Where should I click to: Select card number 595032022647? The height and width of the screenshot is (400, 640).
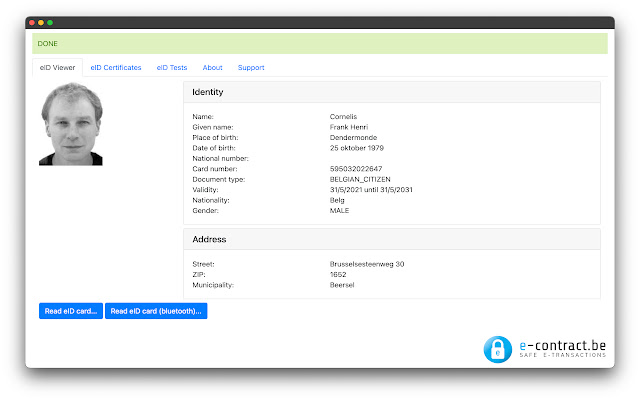click(x=356, y=169)
